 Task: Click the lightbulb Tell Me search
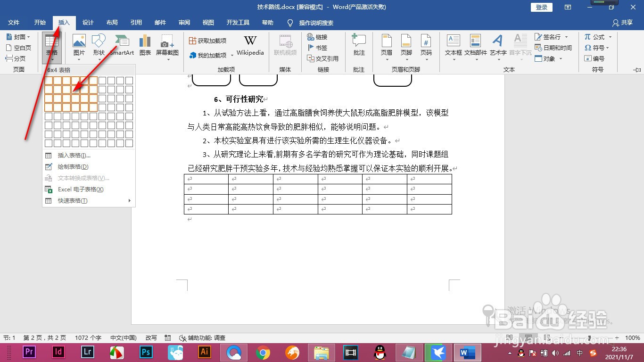[290, 23]
